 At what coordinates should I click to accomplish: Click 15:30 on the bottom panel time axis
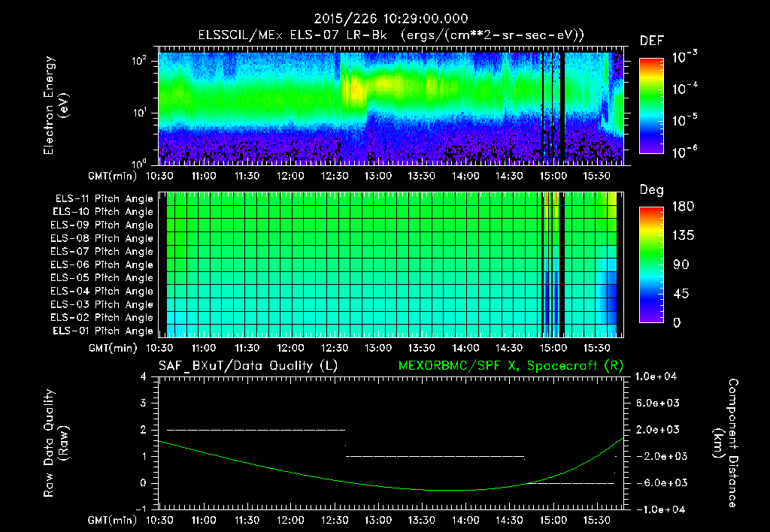click(596, 520)
